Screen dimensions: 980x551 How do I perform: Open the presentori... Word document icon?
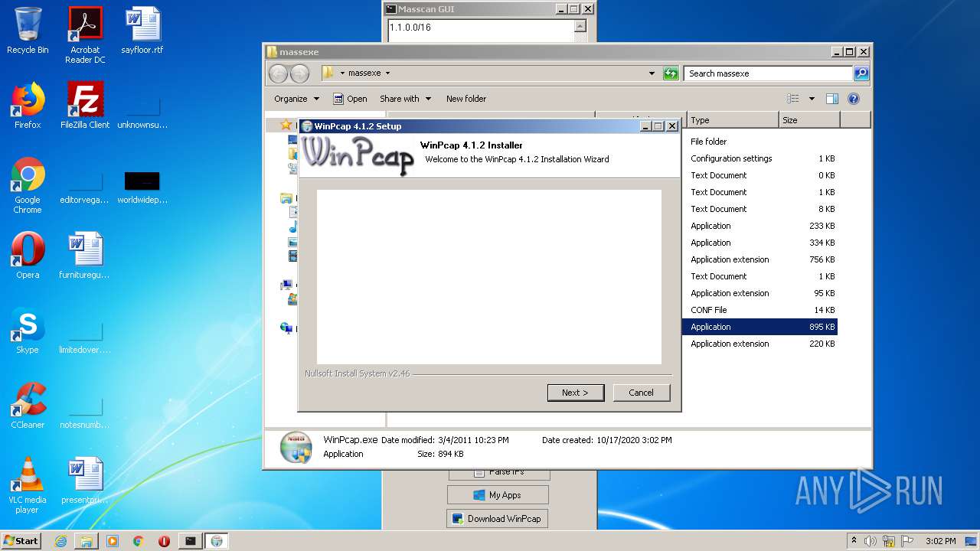[85, 481]
